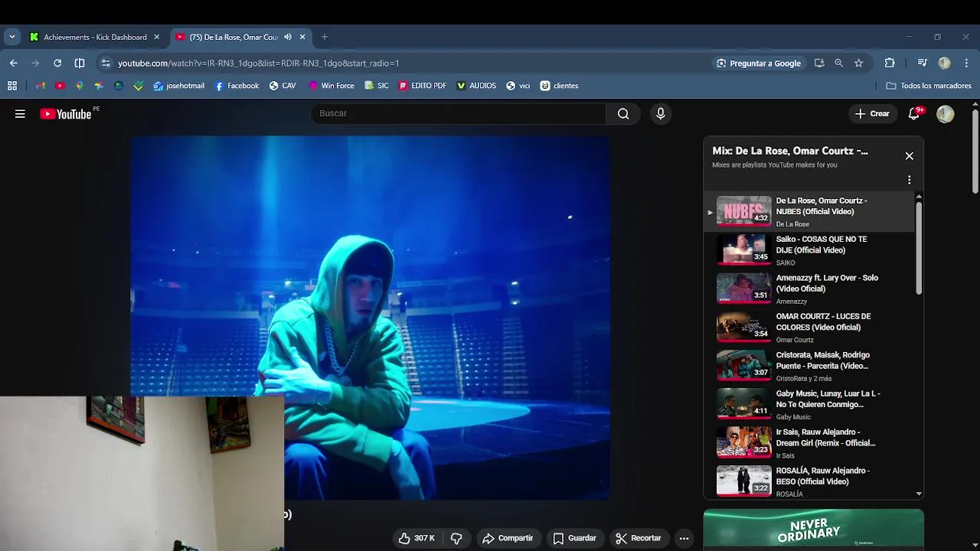Open Todos los marcadores folder
The width and height of the screenshot is (980, 551).
(x=929, y=86)
